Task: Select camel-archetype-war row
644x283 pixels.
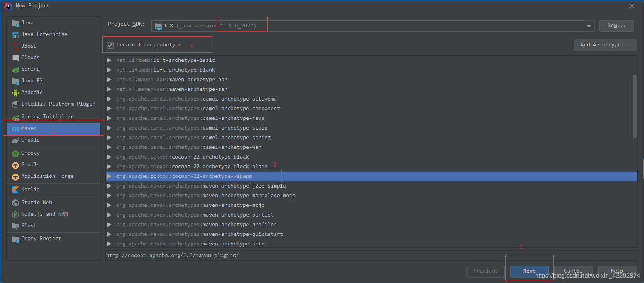Action: click(371, 147)
